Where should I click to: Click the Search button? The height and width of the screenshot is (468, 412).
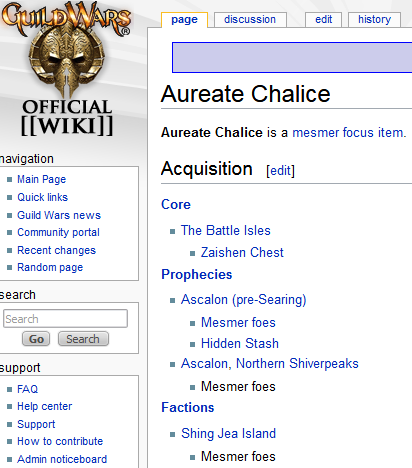click(83, 339)
